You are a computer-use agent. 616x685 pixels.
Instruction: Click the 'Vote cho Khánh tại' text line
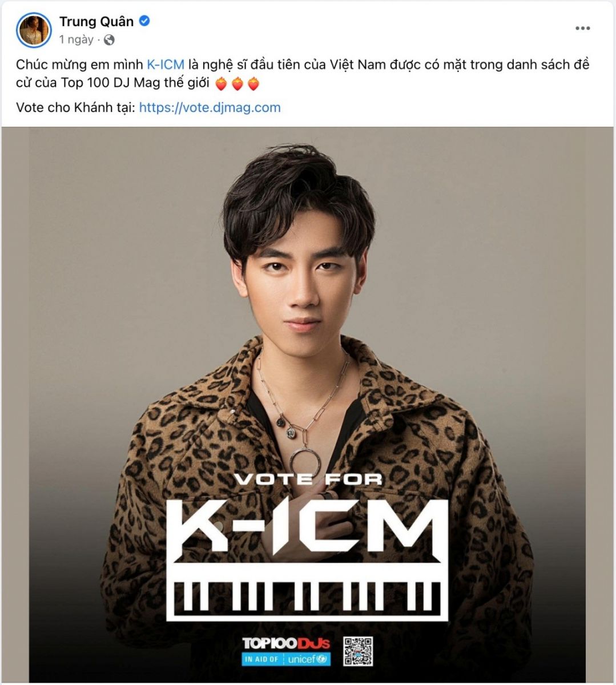click(x=75, y=107)
